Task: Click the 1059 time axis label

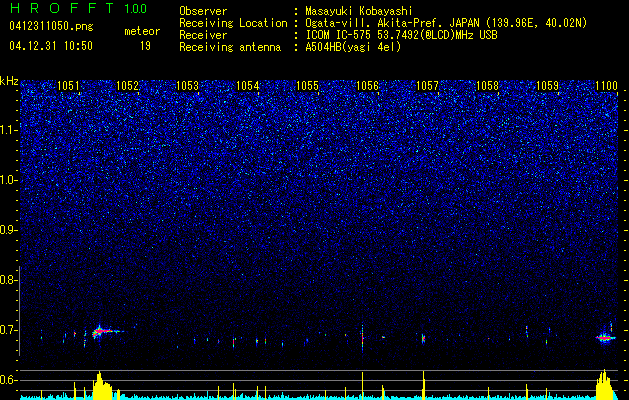Action: tap(547, 86)
